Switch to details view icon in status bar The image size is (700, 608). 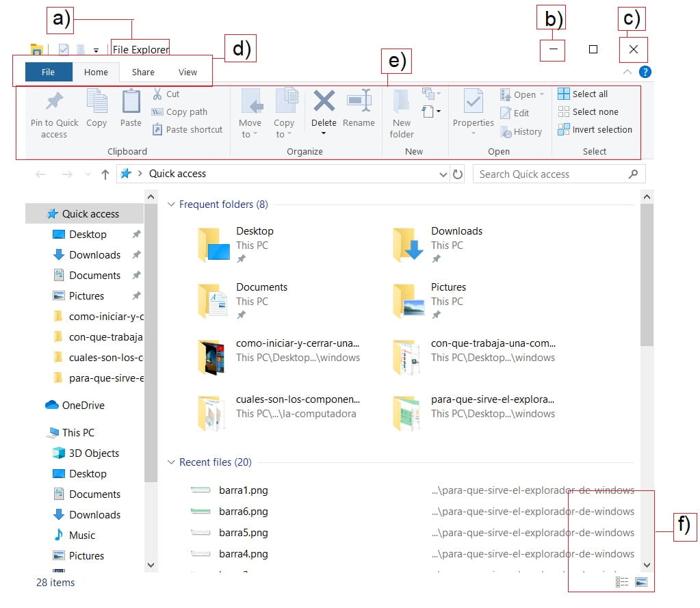click(622, 582)
